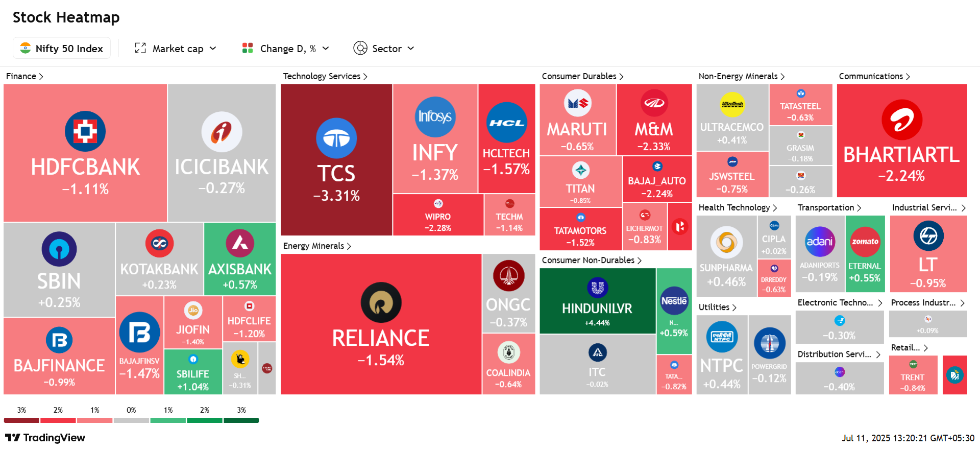This screenshot has width=980, height=451.
Task: Click the ITC logo icon
Action: point(597,352)
